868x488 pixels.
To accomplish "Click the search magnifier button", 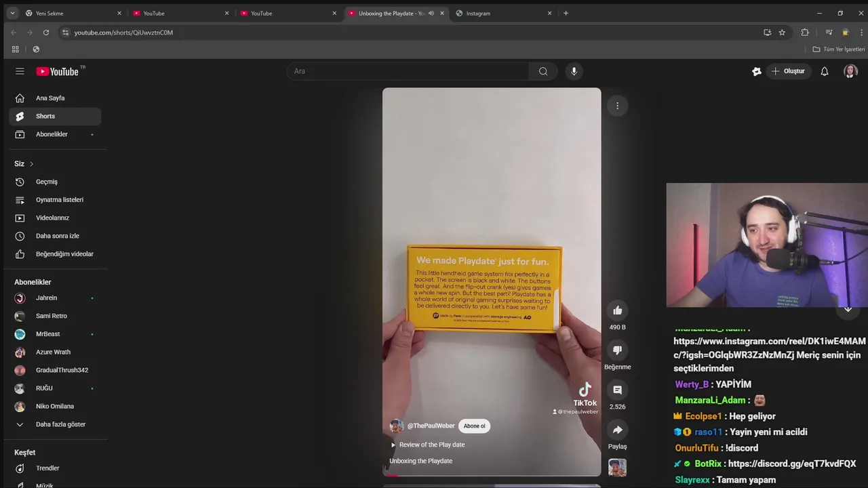I will [x=543, y=71].
